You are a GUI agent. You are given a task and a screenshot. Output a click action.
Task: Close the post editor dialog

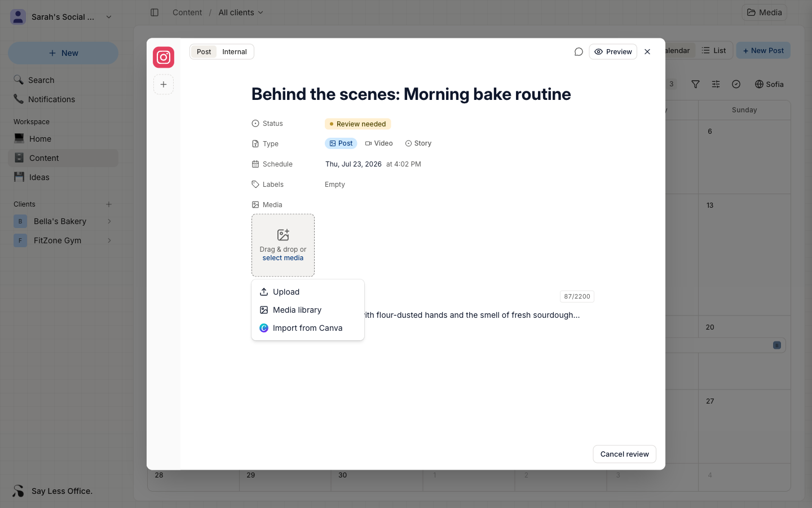pos(647,52)
